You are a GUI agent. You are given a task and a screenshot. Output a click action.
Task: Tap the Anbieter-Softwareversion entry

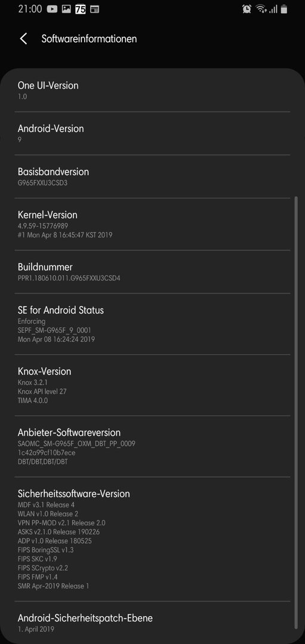point(153,446)
